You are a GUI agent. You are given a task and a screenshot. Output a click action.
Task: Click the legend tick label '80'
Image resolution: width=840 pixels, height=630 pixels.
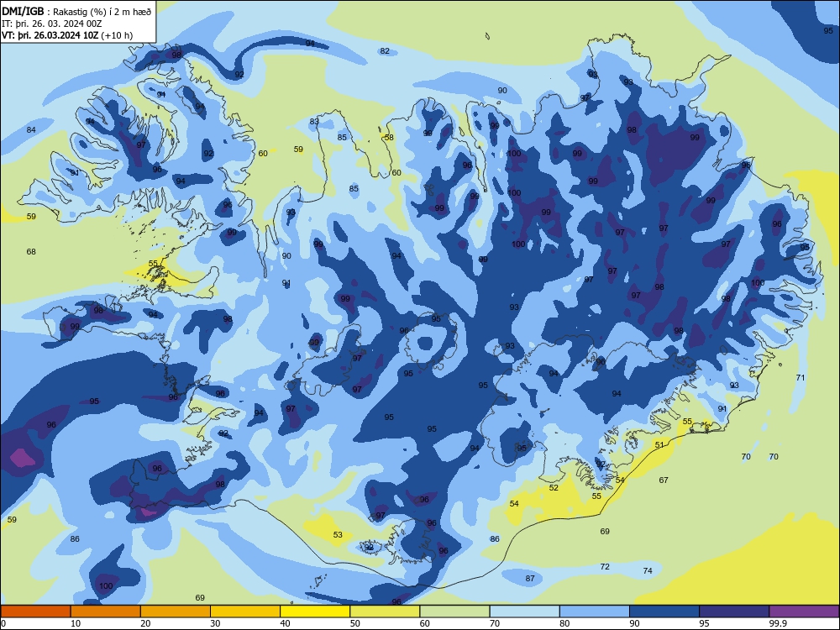(x=564, y=623)
